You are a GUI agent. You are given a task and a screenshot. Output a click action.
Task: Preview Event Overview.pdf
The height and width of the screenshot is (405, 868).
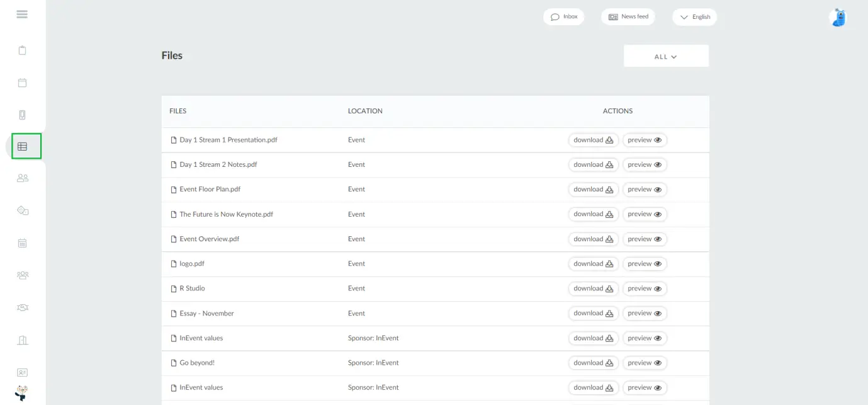tap(645, 239)
